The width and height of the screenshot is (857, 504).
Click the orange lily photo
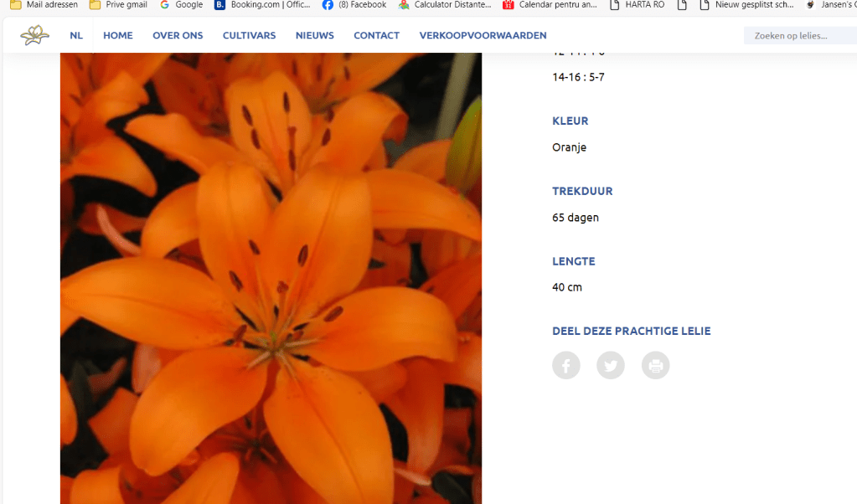pos(271,276)
